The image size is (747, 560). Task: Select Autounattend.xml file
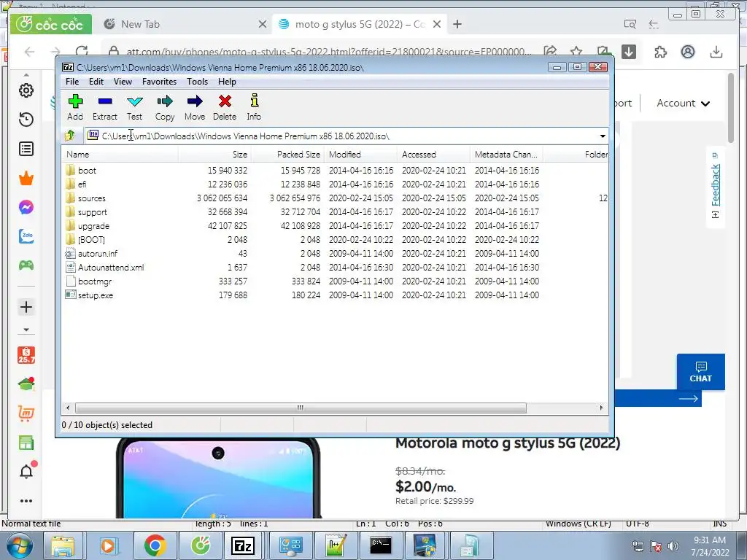coord(111,267)
